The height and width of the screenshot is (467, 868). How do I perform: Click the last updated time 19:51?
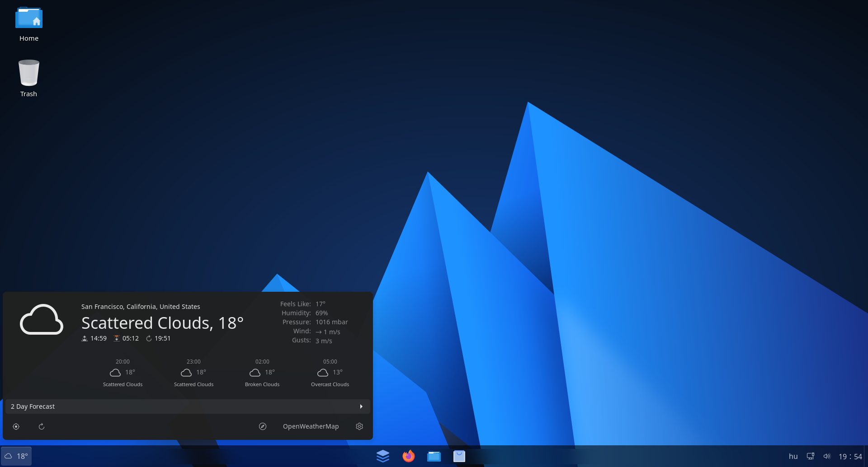163,338
